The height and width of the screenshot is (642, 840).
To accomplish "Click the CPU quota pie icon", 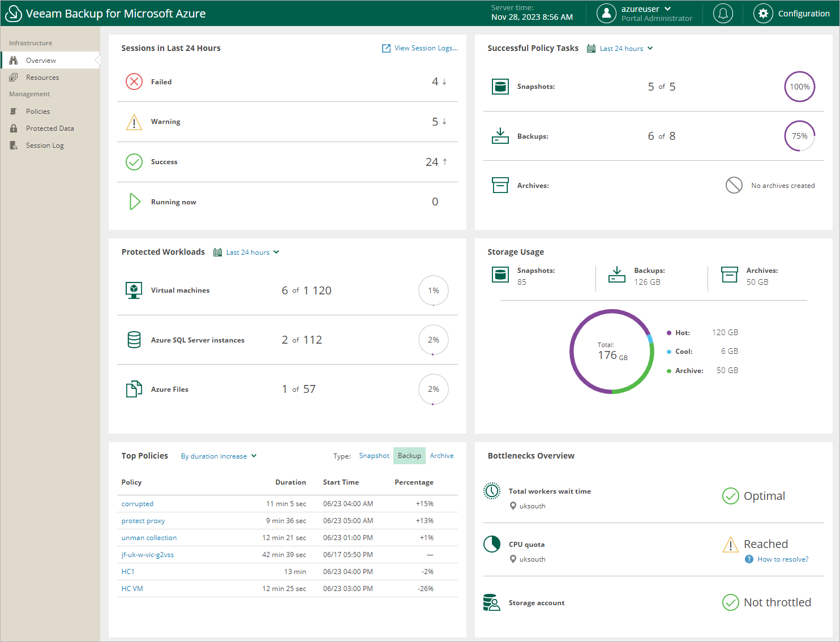I will point(492,544).
